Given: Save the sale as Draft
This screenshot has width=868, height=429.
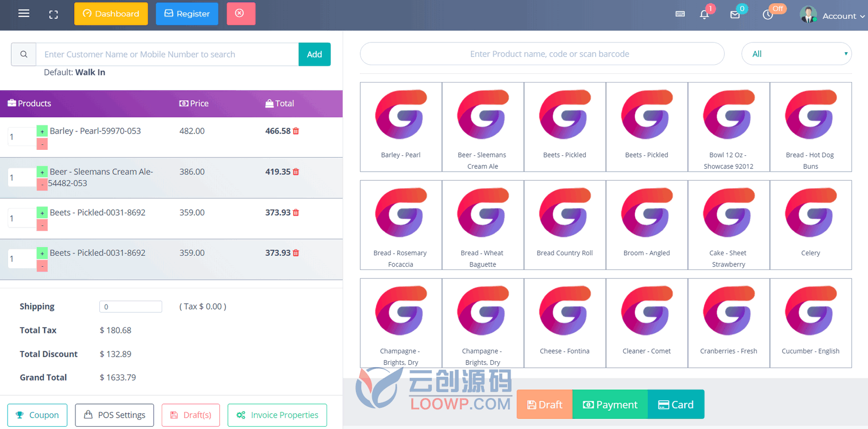Looking at the screenshot, I should [545, 405].
